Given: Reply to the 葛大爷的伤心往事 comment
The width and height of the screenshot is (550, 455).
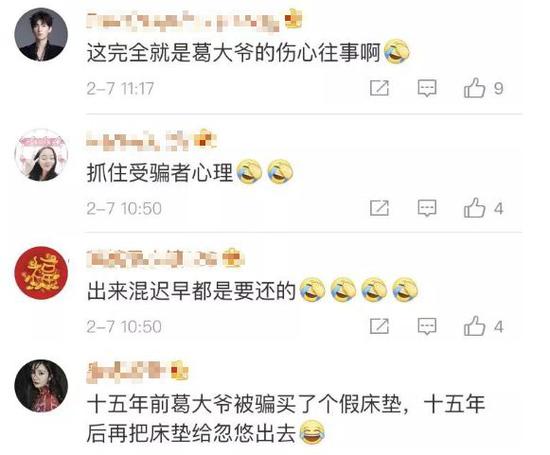Looking at the screenshot, I should (427, 88).
